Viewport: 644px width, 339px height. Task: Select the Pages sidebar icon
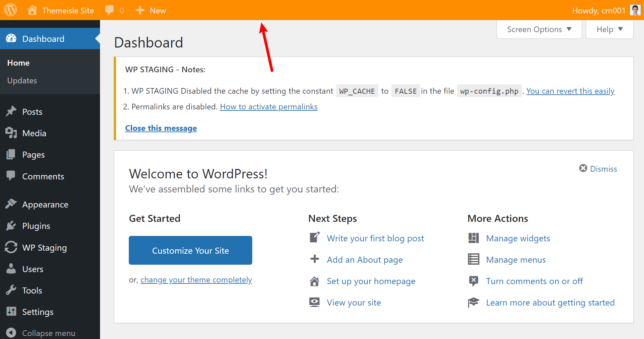pyautogui.click(x=11, y=154)
